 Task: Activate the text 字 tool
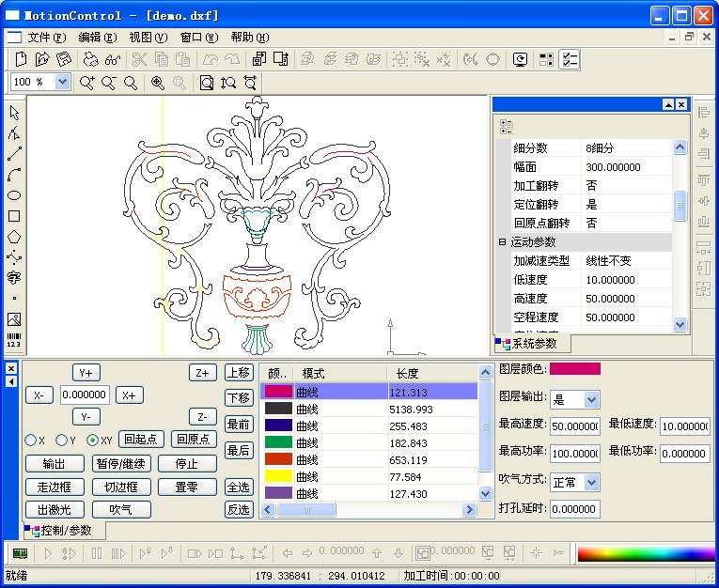pos(14,278)
